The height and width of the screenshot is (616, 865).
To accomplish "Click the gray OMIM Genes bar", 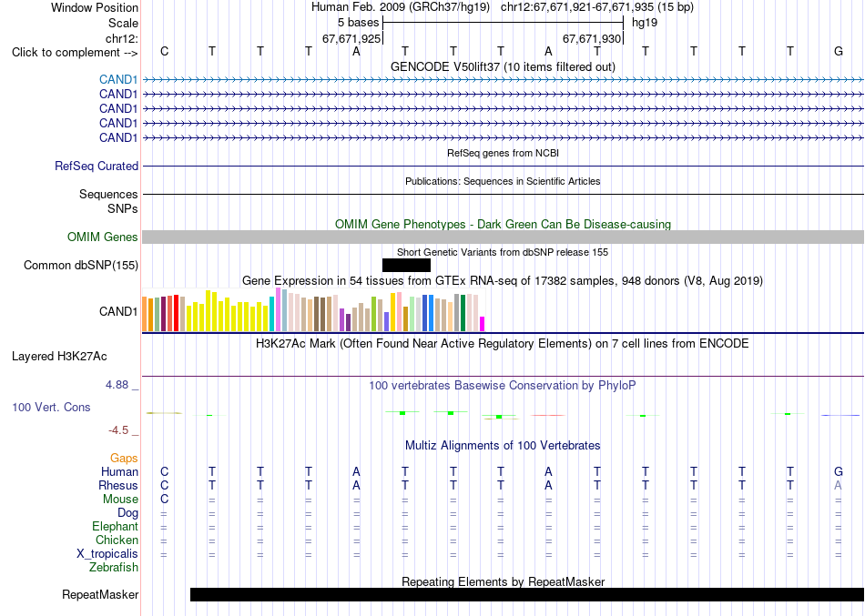I will pyautogui.click(x=504, y=237).
